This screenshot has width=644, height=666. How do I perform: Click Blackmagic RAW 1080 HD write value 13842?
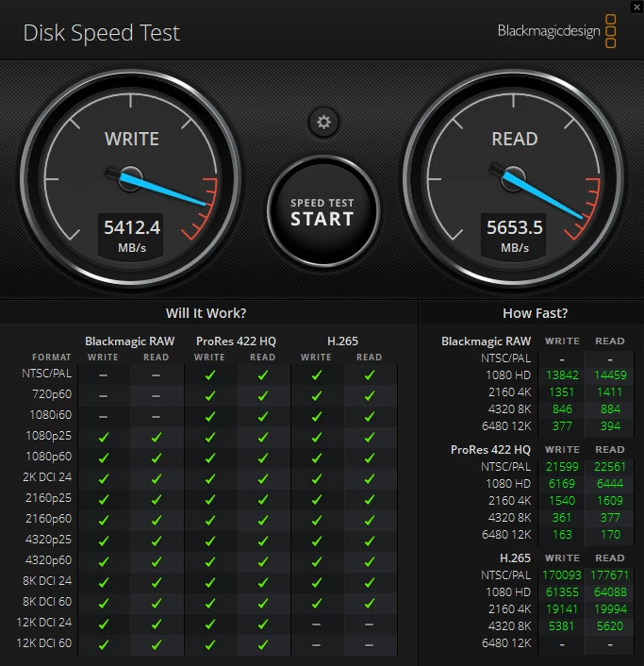pos(562,375)
